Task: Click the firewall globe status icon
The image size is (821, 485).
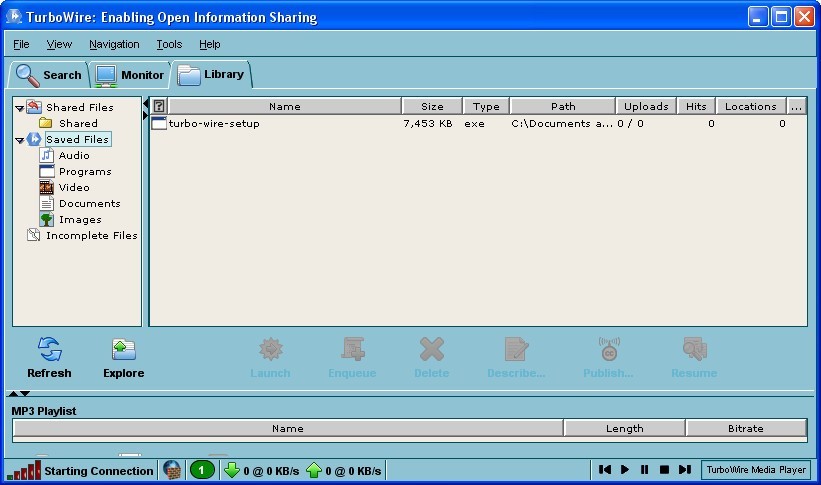Action: (x=172, y=470)
